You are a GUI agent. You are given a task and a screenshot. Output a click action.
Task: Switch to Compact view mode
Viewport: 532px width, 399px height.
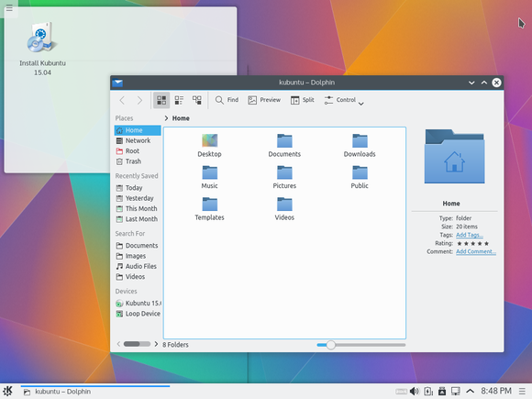pyautogui.click(x=179, y=100)
